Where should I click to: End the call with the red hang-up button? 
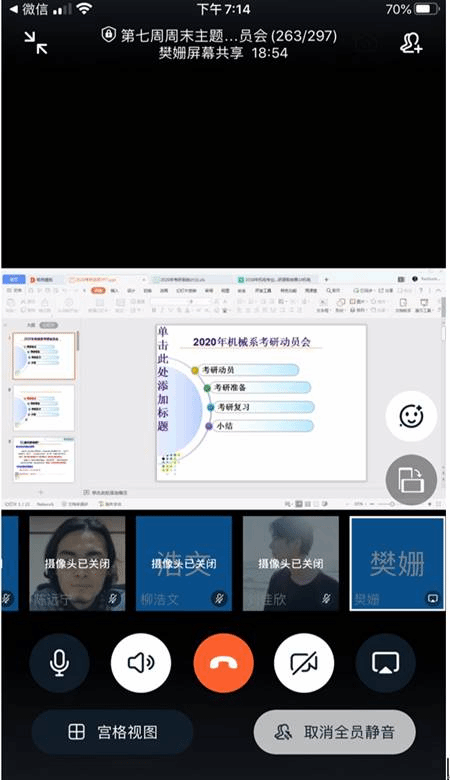[223, 663]
